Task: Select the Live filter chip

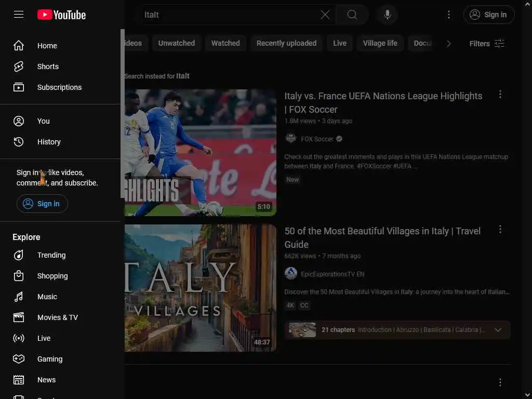Action: (340, 43)
